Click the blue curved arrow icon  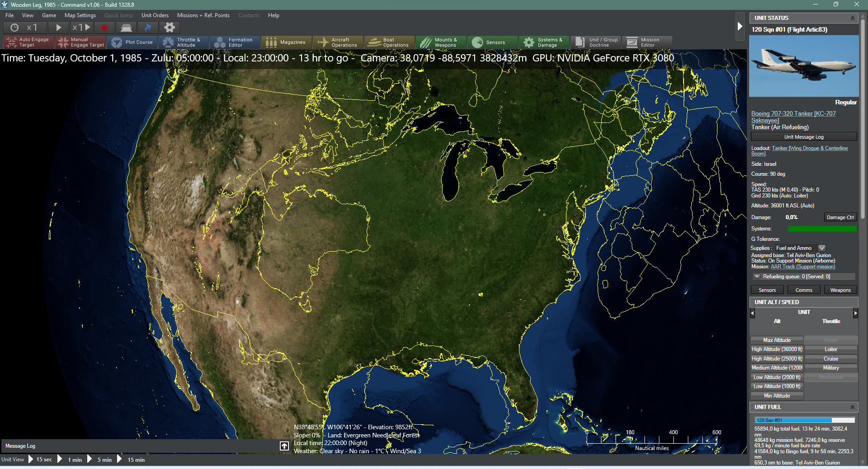[x=148, y=28]
